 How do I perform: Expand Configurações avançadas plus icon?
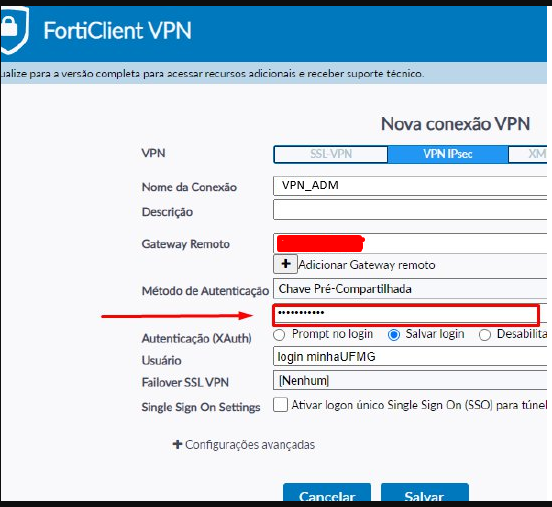[177, 444]
